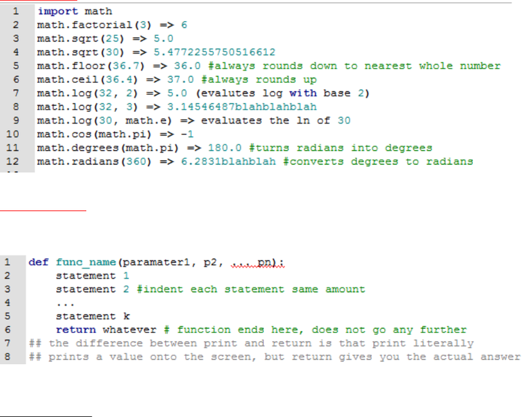The width and height of the screenshot is (532, 417).
Task: Click the 'statement k' line
Action: point(92,316)
